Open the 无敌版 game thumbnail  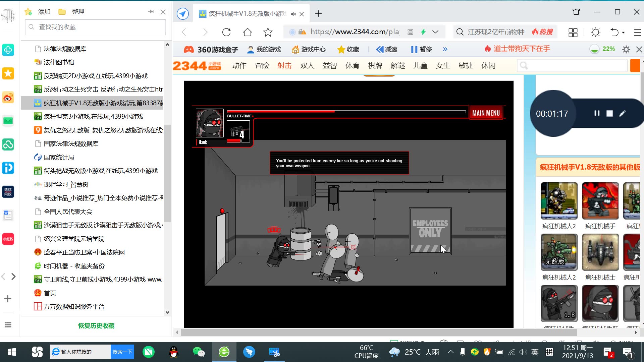click(x=559, y=252)
